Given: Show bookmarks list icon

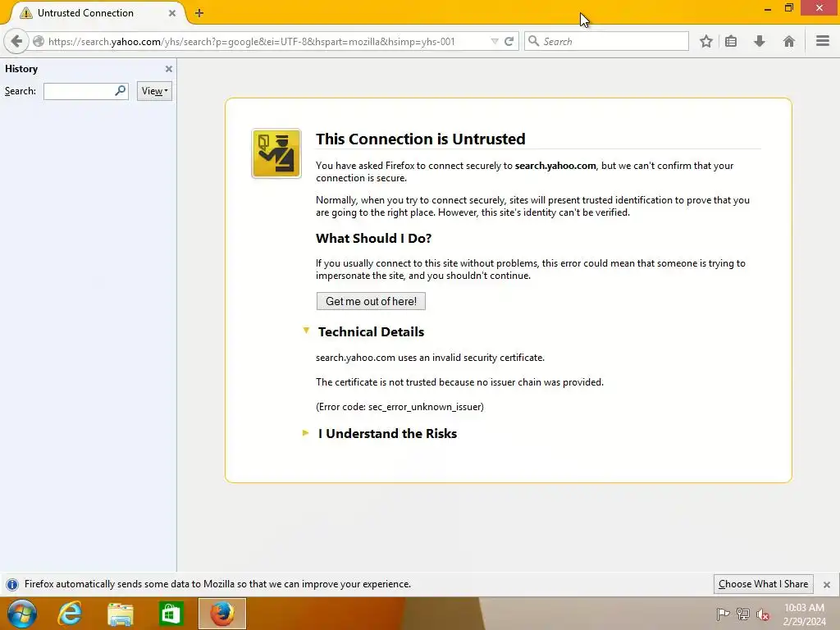Looking at the screenshot, I should (731, 41).
